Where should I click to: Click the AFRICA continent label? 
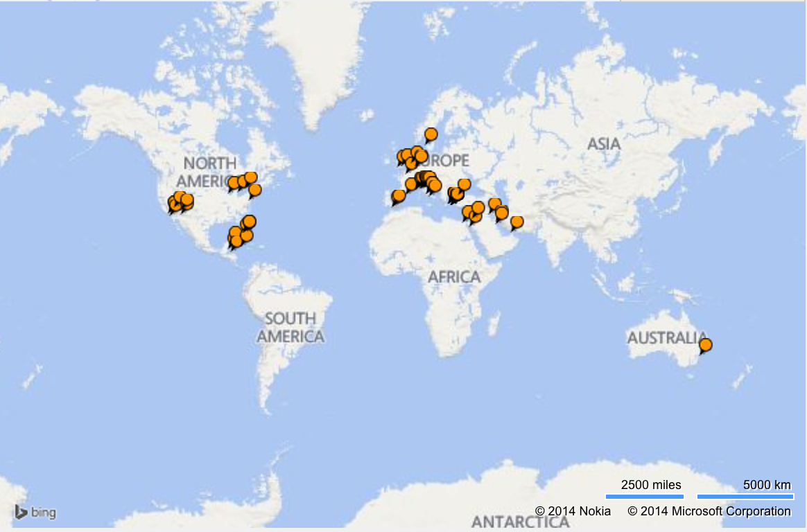[x=454, y=277]
